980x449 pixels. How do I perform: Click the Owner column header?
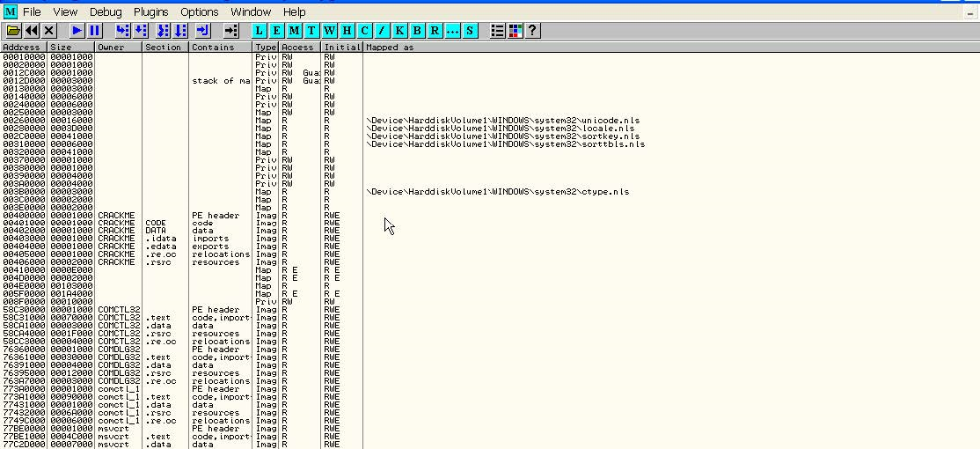coord(119,47)
